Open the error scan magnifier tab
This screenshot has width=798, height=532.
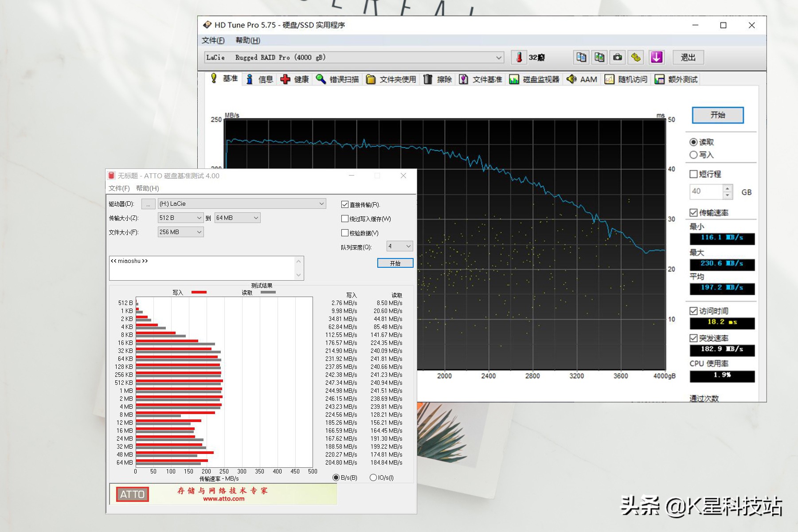click(x=337, y=79)
